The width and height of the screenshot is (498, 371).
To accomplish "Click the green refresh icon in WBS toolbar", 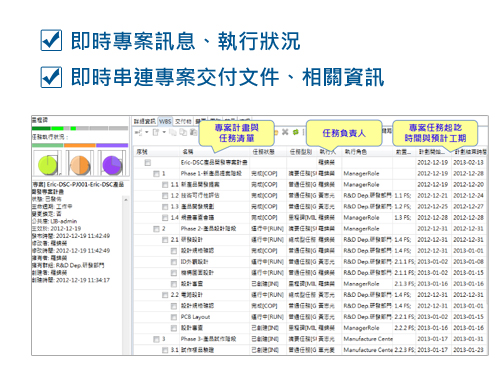I will pyautogui.click(x=295, y=132).
